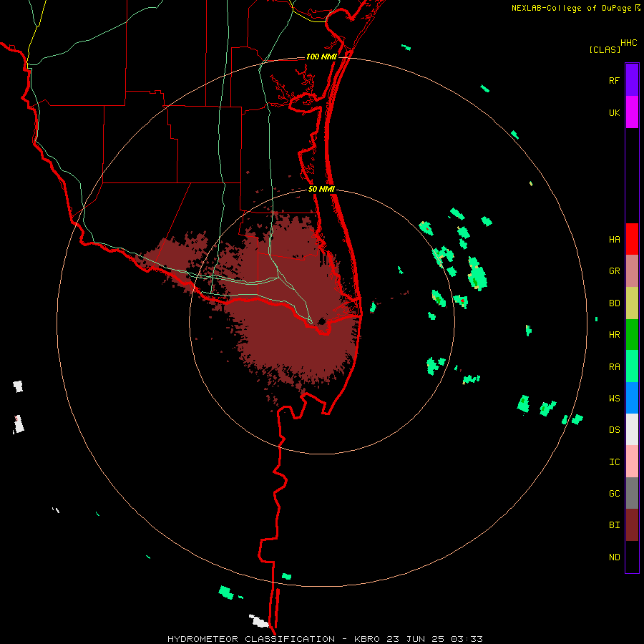Click the GR legend label
This screenshot has width=644, height=644.
[x=614, y=271]
